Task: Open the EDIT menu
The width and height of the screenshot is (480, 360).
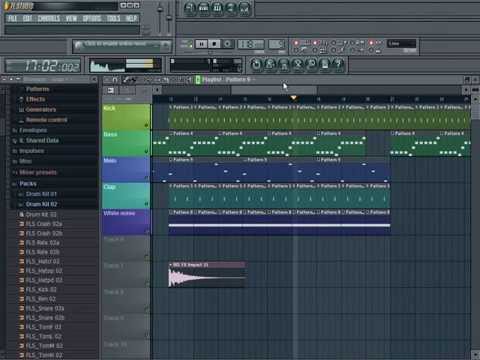Action: tap(27, 18)
